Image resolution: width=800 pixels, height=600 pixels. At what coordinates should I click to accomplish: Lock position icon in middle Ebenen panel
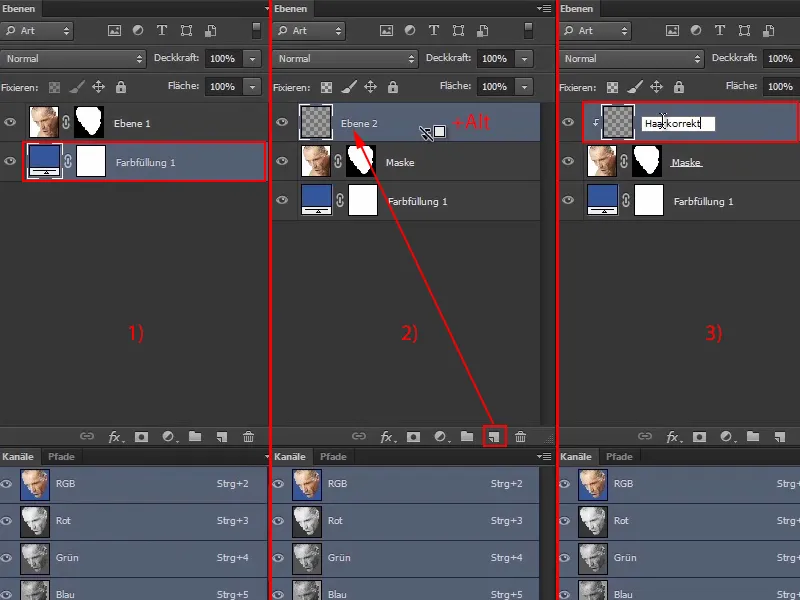click(x=370, y=87)
